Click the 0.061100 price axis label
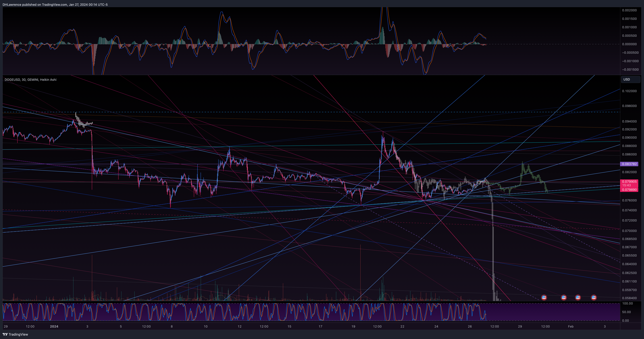The image size is (644, 339). [x=629, y=281]
